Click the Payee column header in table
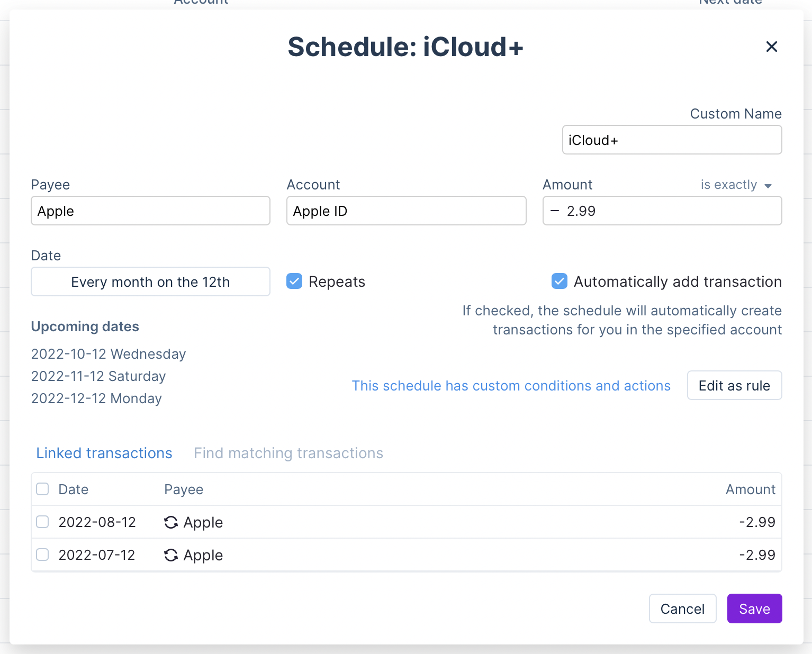 pyautogui.click(x=184, y=489)
